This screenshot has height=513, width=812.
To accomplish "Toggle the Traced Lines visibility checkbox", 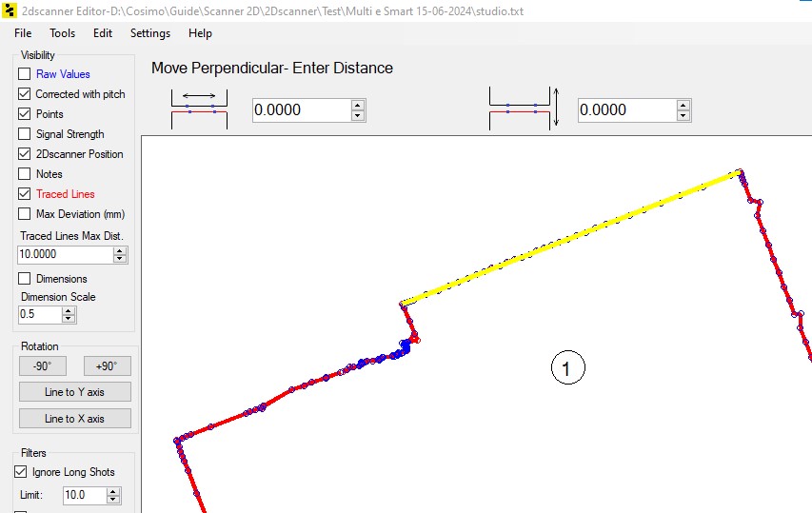I will tap(25, 194).
